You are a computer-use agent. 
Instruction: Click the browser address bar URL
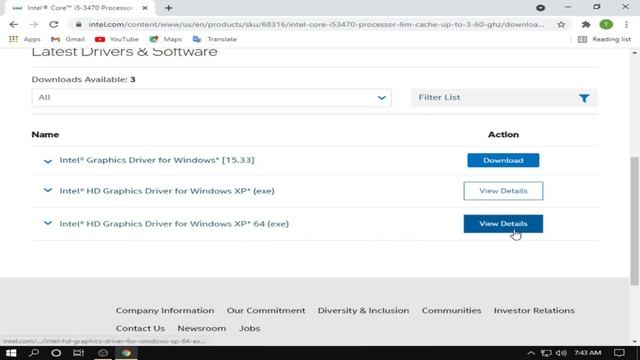click(x=316, y=24)
